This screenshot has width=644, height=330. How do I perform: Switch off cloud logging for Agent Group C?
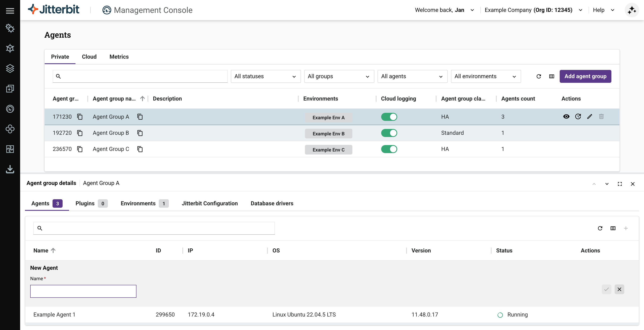click(389, 149)
